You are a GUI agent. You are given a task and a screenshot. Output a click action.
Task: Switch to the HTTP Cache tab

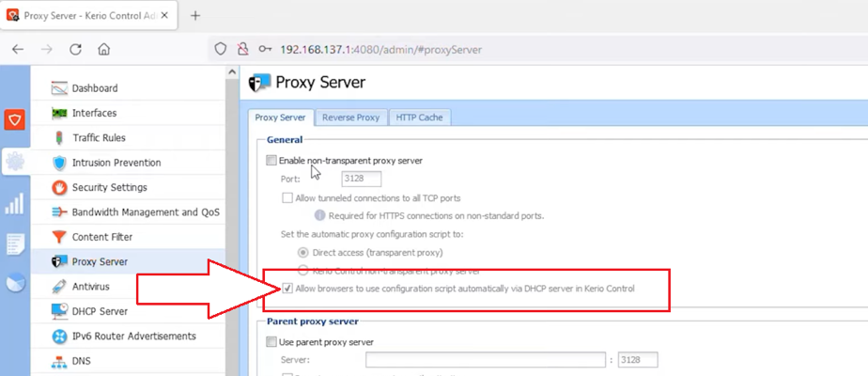point(419,117)
